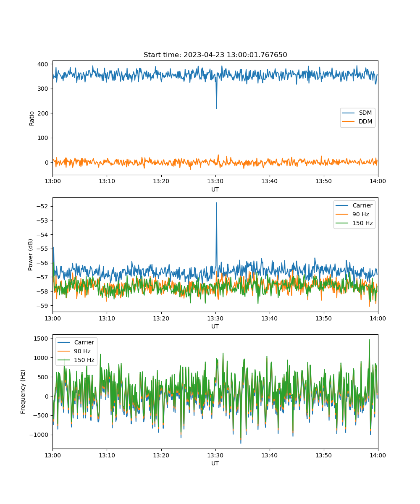
Task: Click the 13:30 tick under the Ratio plot
Action: click(x=215, y=181)
